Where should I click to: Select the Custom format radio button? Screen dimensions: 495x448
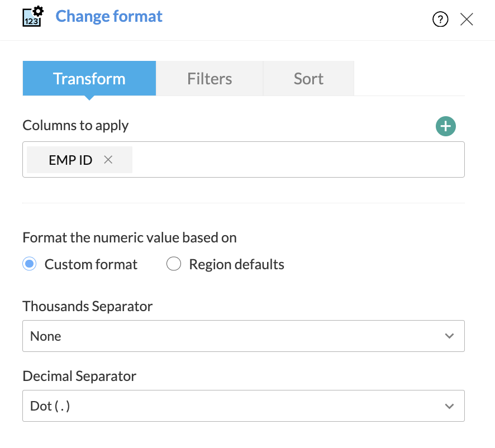point(30,264)
